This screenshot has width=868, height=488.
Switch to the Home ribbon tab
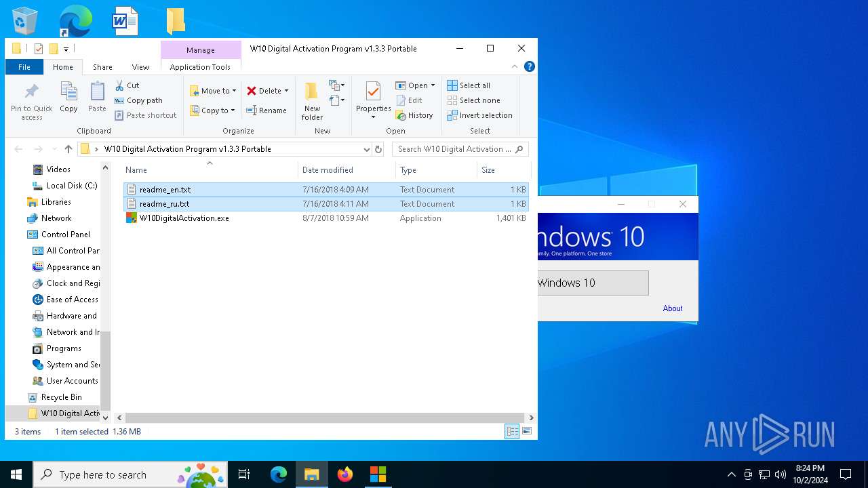(63, 67)
